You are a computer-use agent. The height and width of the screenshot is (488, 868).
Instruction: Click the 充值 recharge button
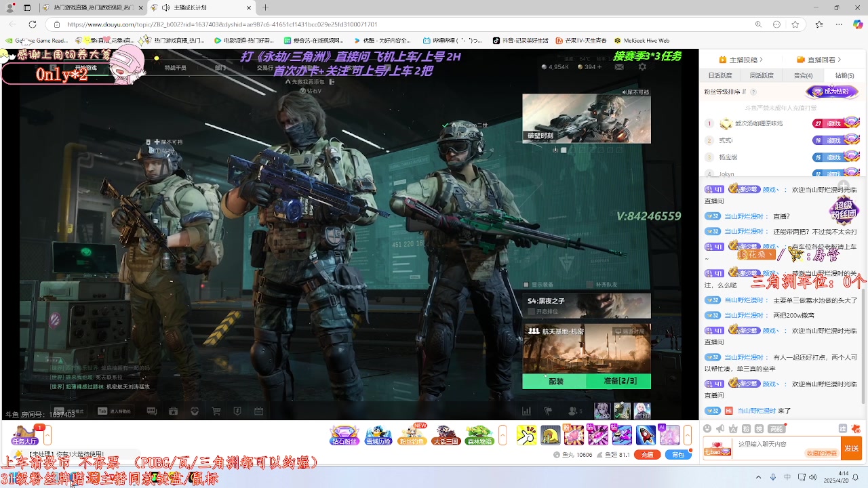click(x=648, y=455)
